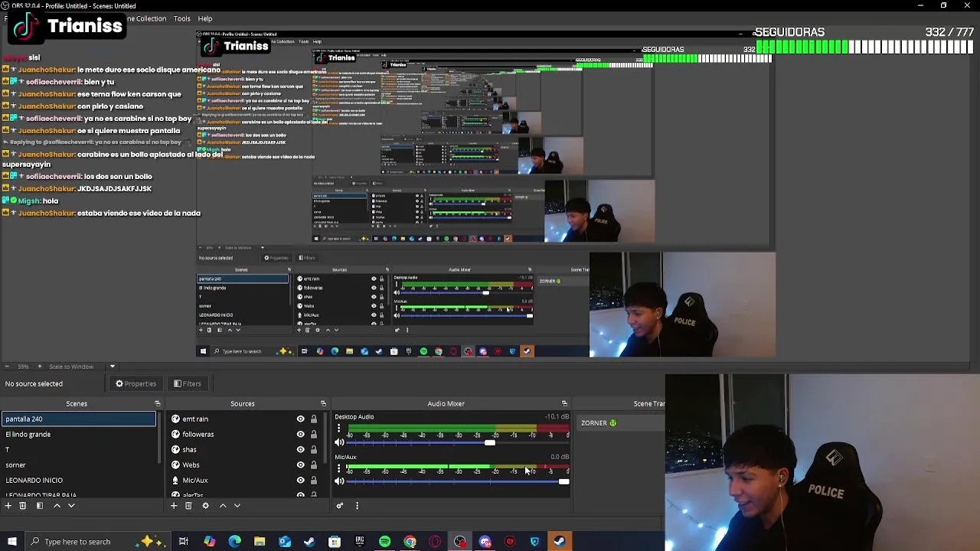This screenshot has width=980, height=551.
Task: Add a new source with the plus icon
Action: (174, 506)
